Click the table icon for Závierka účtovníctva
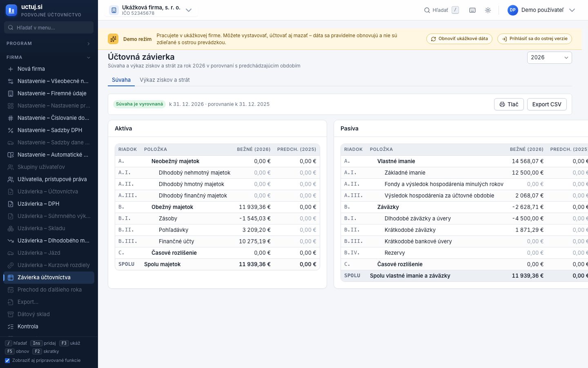 coord(11,277)
